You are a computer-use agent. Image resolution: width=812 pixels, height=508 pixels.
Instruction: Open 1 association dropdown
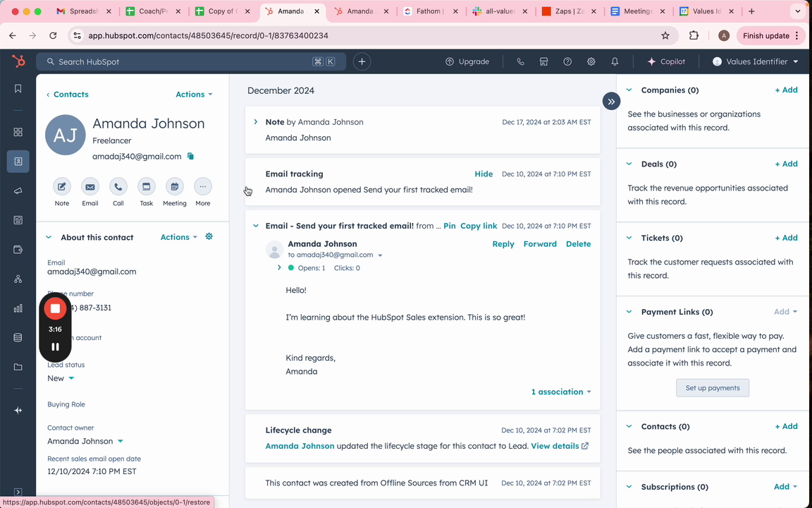coord(561,392)
